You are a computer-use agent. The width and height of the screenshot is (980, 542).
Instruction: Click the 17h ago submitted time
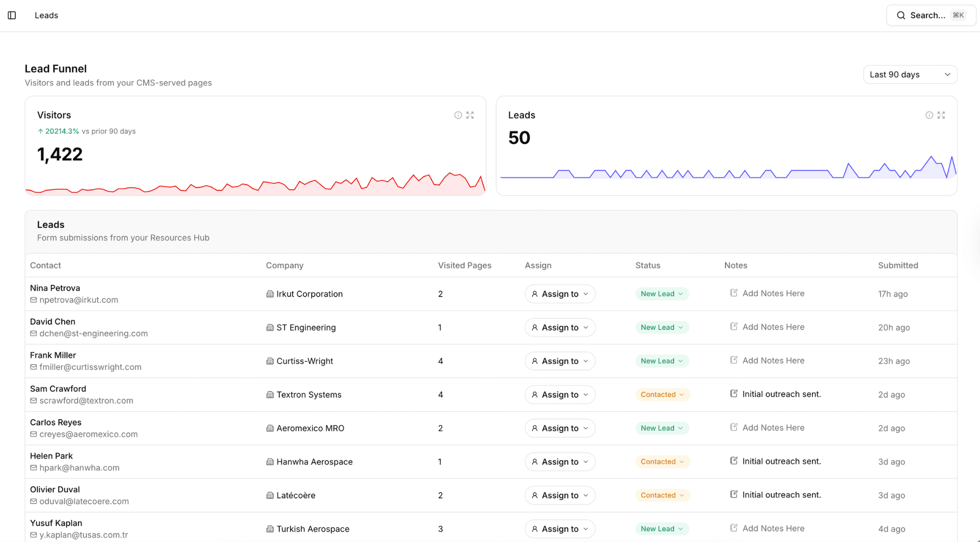[893, 294]
